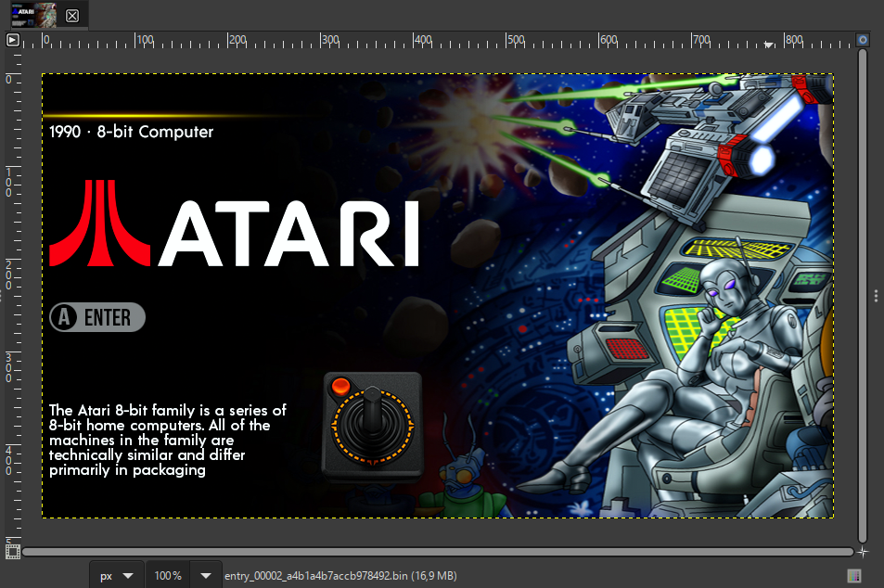The height and width of the screenshot is (588, 884).
Task: Open the image menu triangle at ruler origin
Action: 12,40
